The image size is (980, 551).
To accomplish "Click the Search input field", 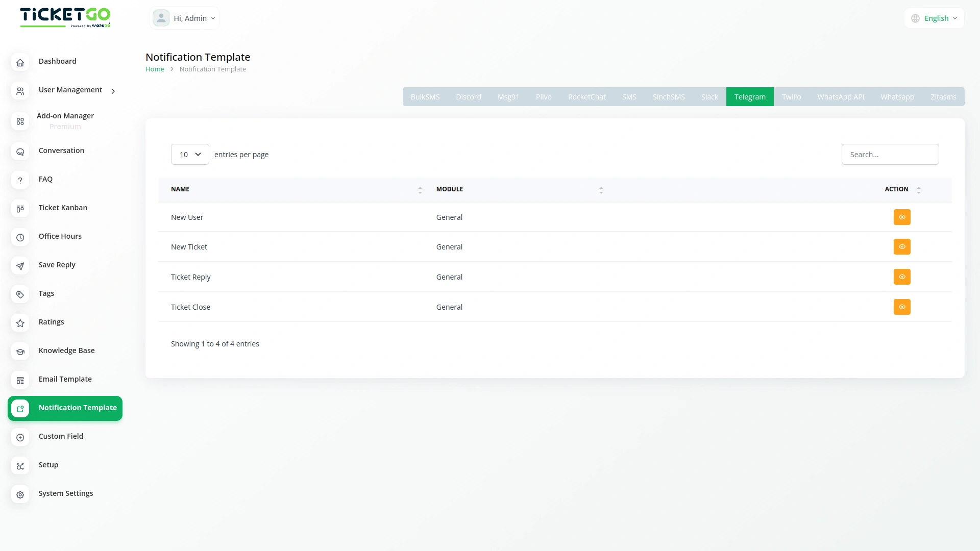I will [x=890, y=155].
